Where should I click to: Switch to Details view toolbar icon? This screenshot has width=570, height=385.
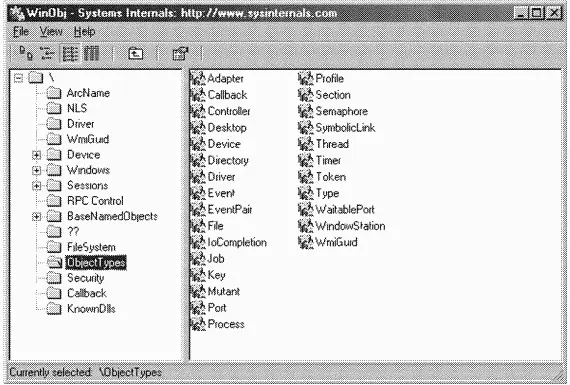pos(92,54)
